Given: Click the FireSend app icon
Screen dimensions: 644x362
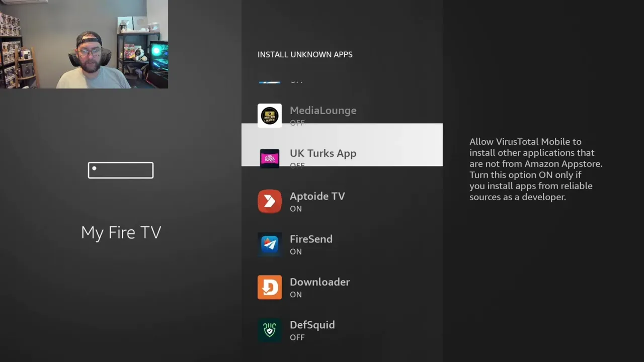Looking at the screenshot, I should [x=270, y=244].
